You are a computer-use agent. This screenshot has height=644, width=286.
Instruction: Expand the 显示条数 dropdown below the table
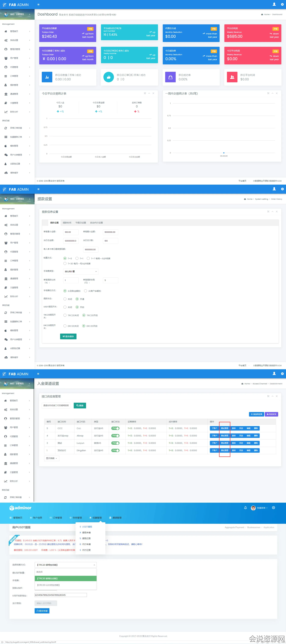(51, 458)
